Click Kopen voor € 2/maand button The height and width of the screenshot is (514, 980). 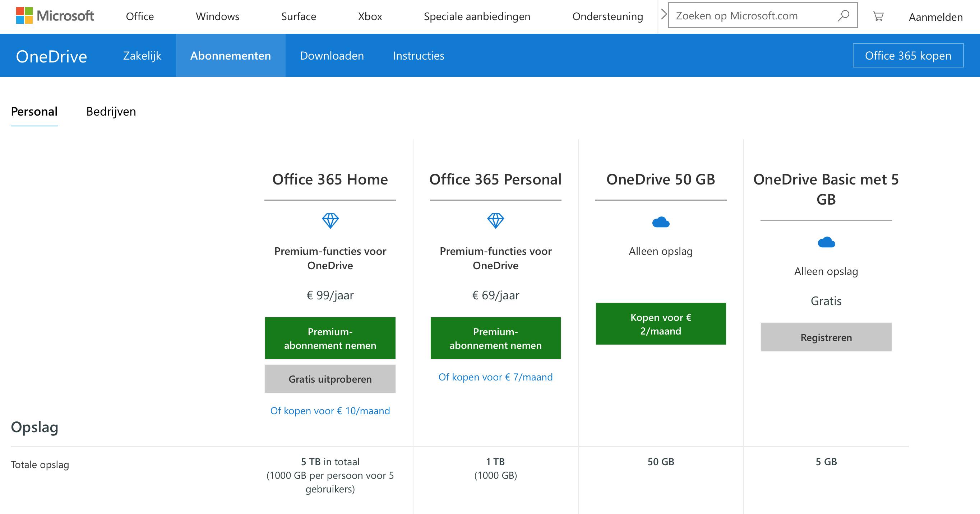[660, 324]
